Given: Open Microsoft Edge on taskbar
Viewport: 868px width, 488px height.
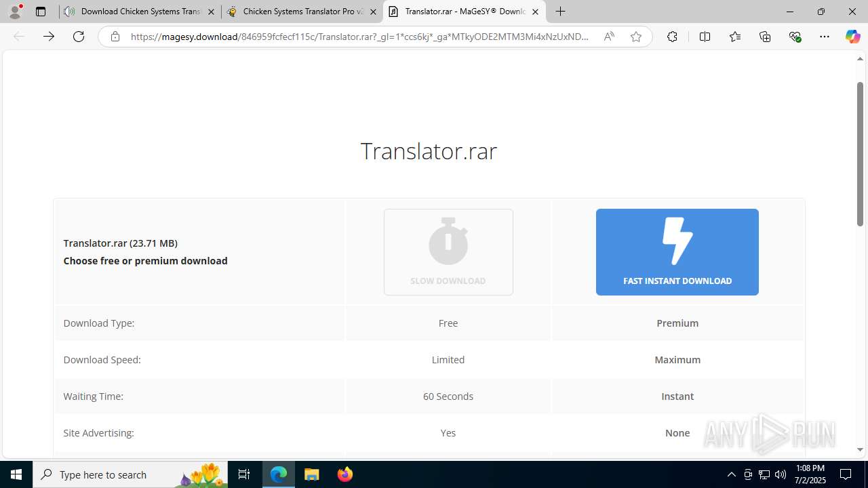Looking at the screenshot, I should (x=279, y=474).
